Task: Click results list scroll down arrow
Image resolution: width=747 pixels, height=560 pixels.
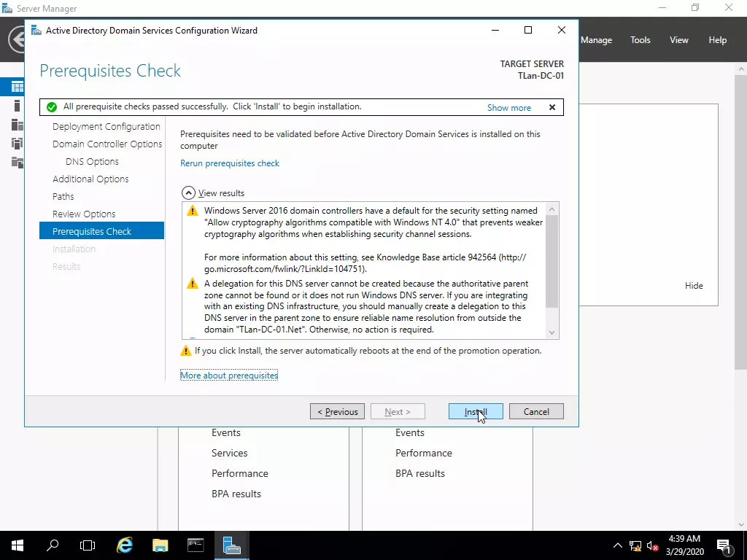Action: pos(551,332)
